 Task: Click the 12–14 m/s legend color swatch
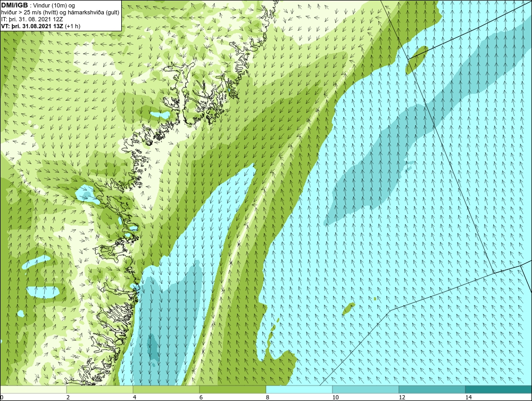pos(432,389)
